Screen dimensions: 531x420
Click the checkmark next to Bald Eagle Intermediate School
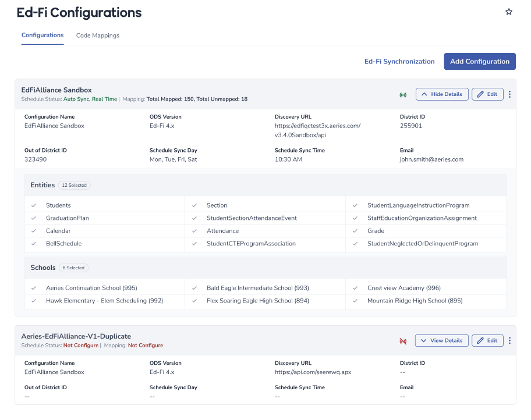194,288
